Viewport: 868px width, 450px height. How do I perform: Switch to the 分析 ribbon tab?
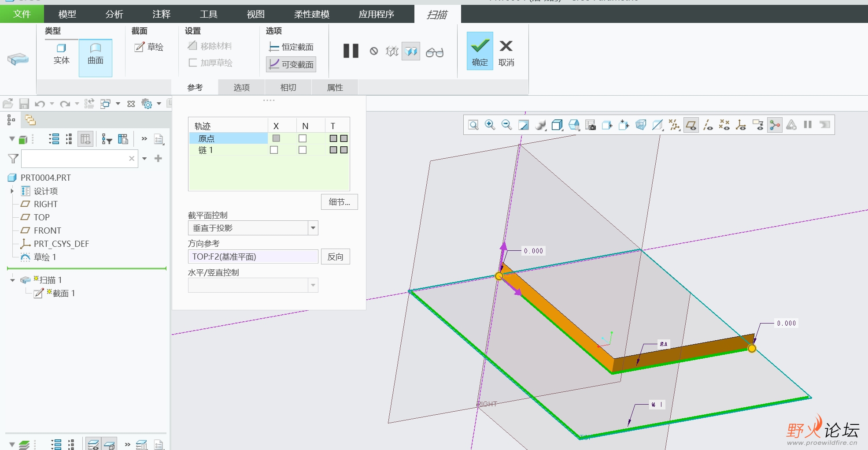point(115,14)
